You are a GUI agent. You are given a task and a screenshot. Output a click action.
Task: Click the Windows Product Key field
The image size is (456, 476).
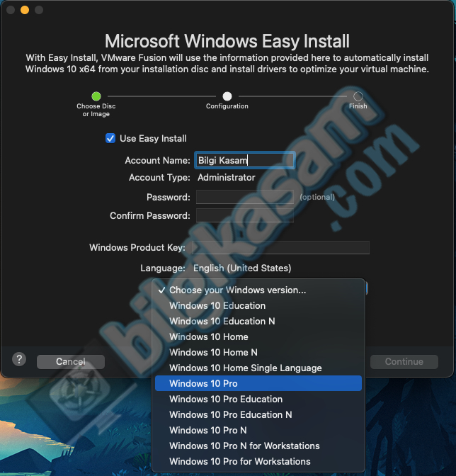coord(280,247)
